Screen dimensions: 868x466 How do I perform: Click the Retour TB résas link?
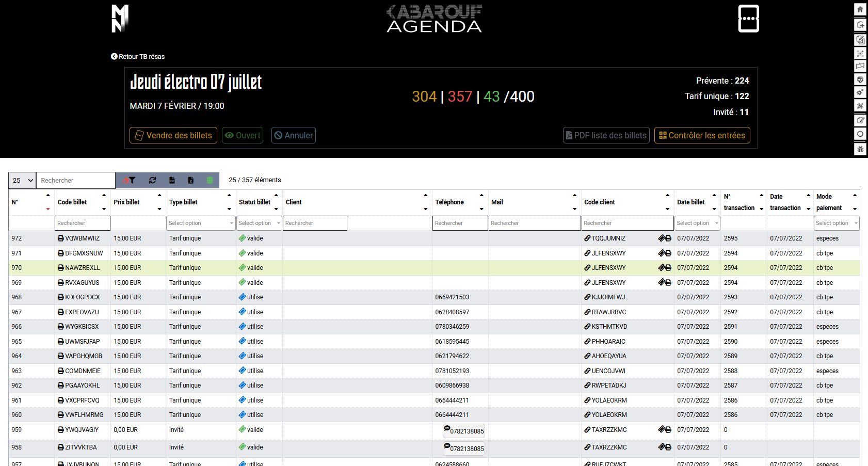coord(138,57)
